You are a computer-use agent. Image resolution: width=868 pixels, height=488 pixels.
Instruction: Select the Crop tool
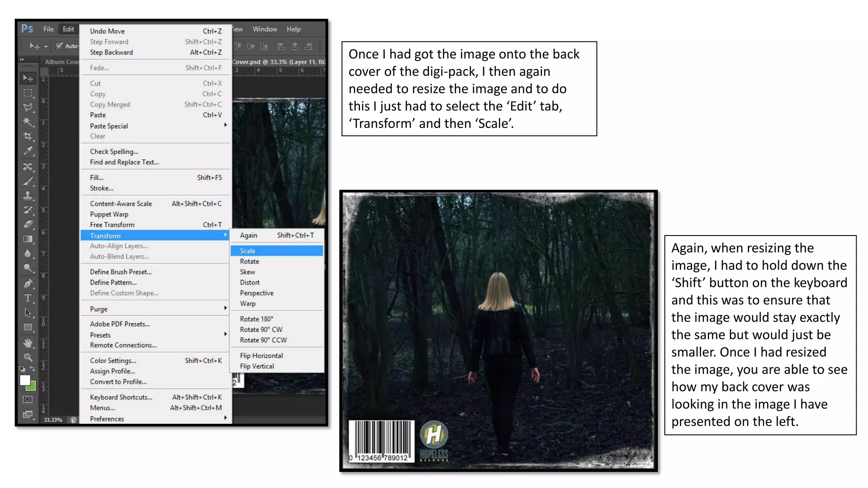click(x=28, y=136)
